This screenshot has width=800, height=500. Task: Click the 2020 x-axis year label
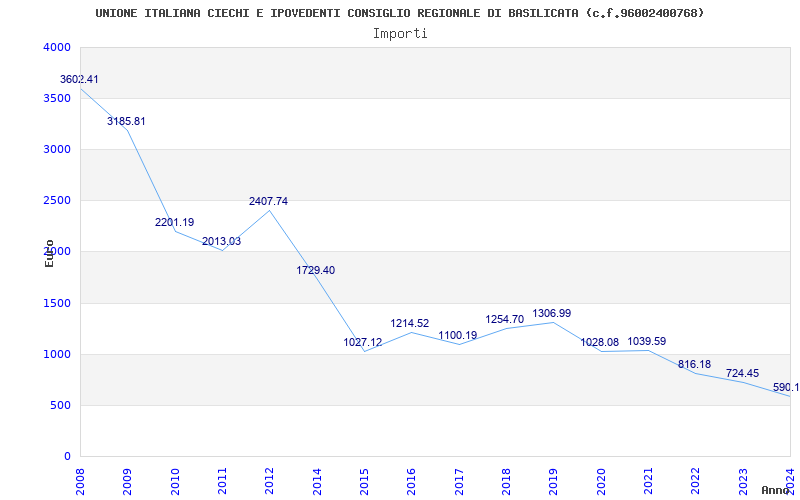(x=601, y=481)
